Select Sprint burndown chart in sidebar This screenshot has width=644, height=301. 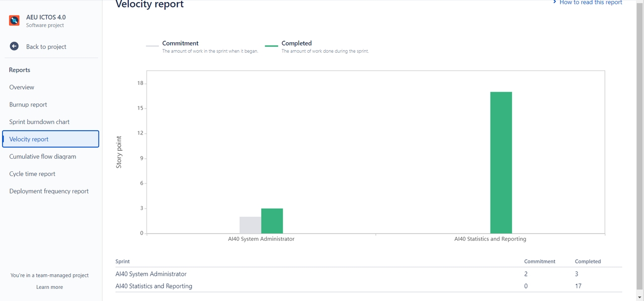[39, 122]
